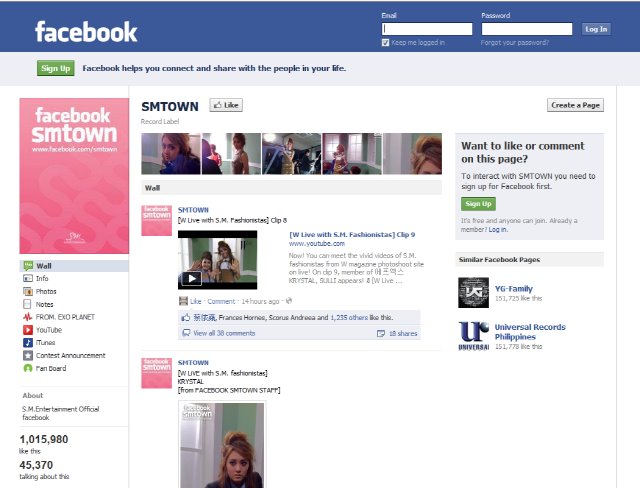
Task: Click the Info card icon in sidebar
Action: click(x=28, y=279)
